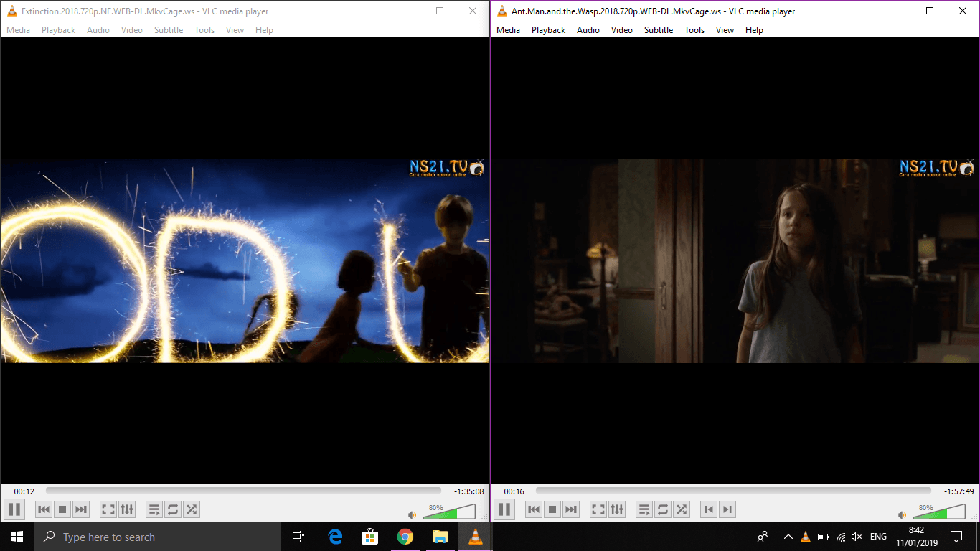Open the Action Center notifications
980x551 pixels.
click(956, 537)
